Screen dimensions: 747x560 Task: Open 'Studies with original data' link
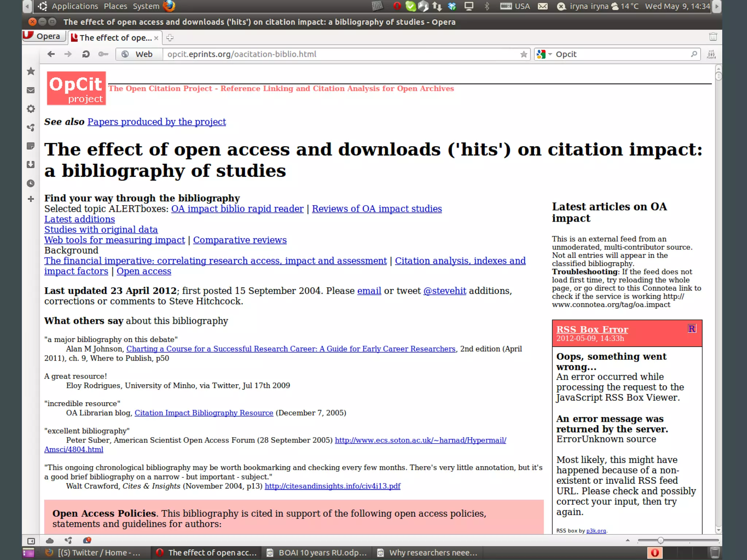coord(101,230)
